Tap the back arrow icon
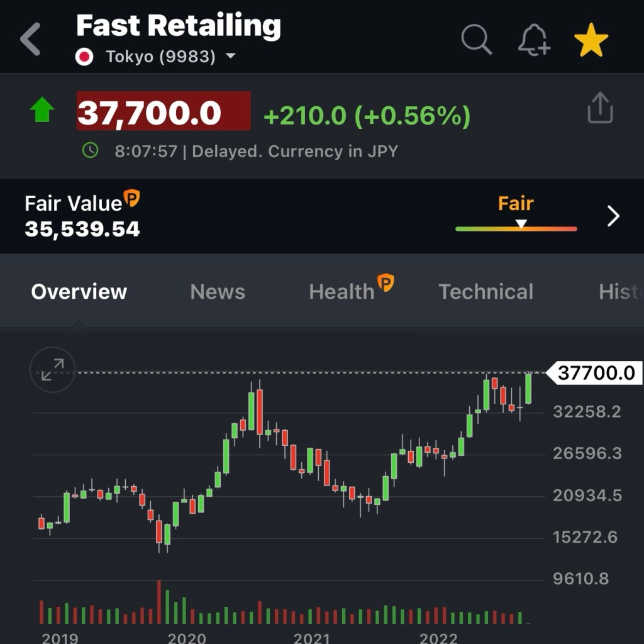 [x=30, y=39]
